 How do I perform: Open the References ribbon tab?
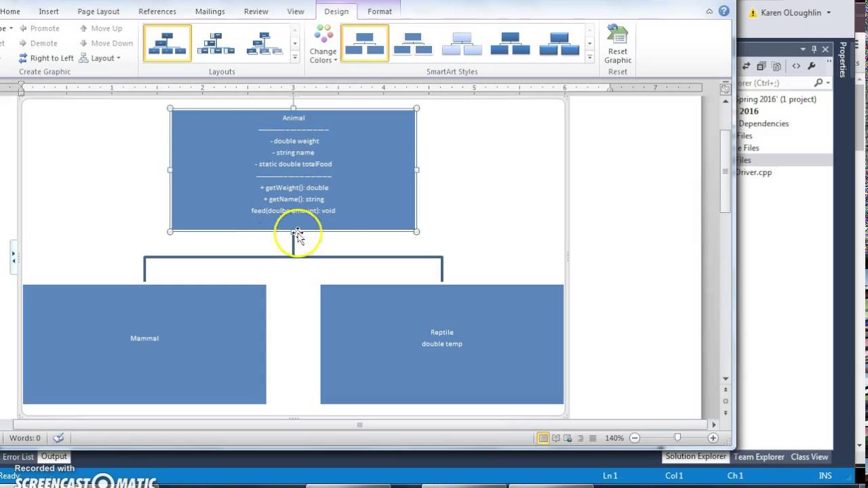coord(157,12)
